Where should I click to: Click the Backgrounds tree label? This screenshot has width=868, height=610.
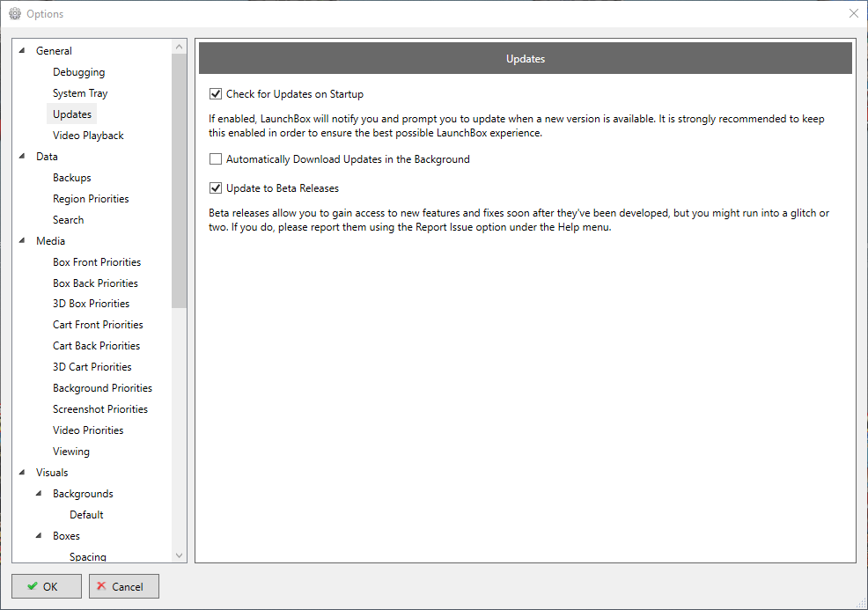[83, 493]
